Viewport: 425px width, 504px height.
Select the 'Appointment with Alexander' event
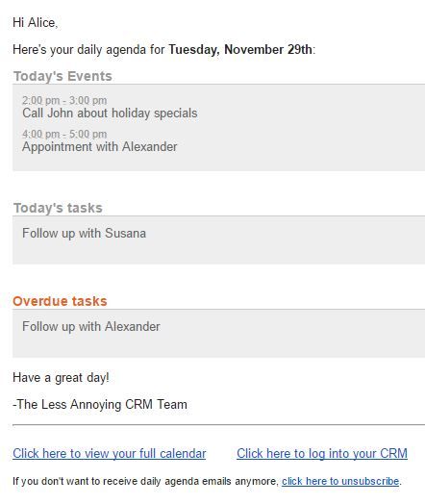[100, 147]
